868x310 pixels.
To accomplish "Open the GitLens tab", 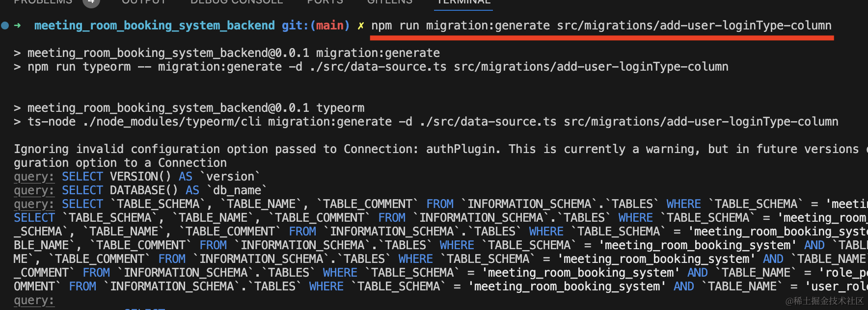I will 390,2.
